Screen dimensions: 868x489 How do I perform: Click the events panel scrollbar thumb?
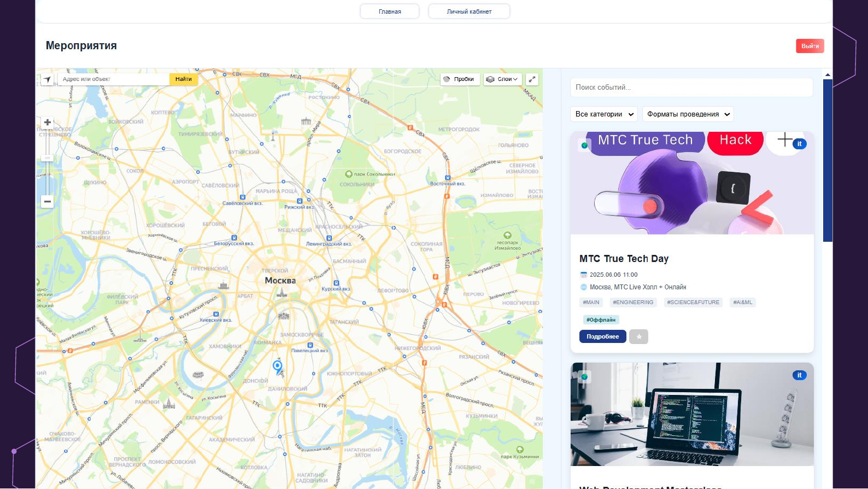coord(828,160)
